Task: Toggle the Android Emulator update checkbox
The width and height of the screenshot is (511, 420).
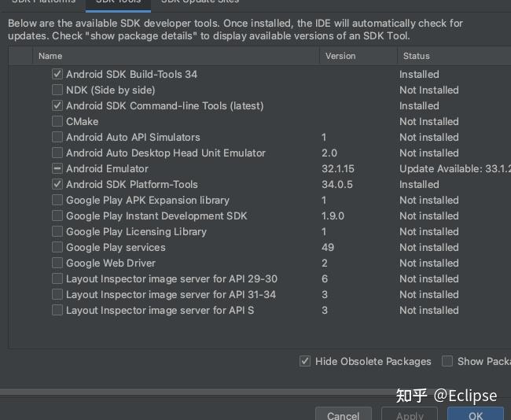Action: (x=57, y=168)
